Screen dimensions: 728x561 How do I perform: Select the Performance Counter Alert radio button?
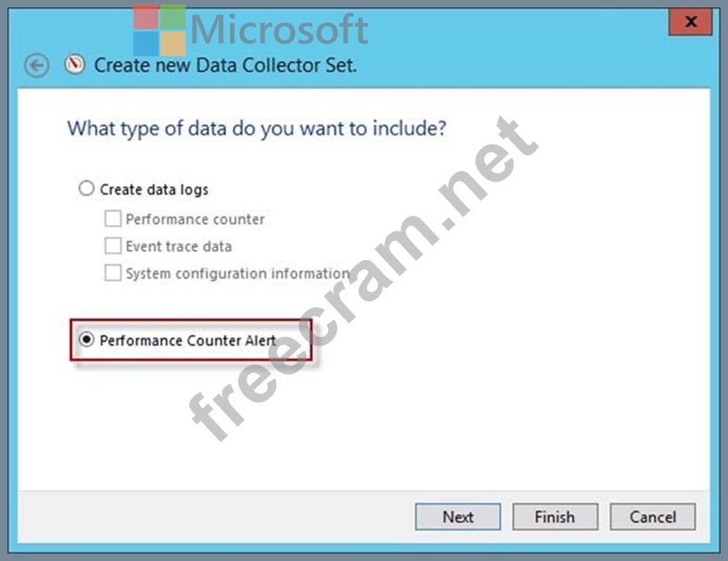86,340
